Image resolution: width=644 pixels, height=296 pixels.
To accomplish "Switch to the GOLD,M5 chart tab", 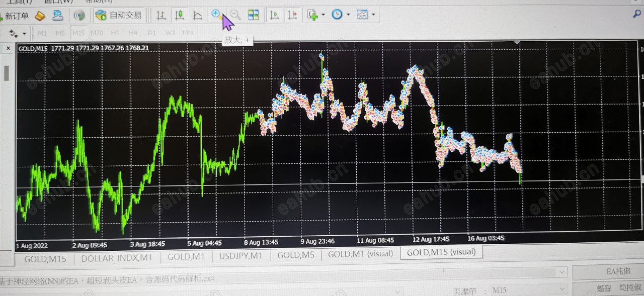I will click(x=296, y=255).
